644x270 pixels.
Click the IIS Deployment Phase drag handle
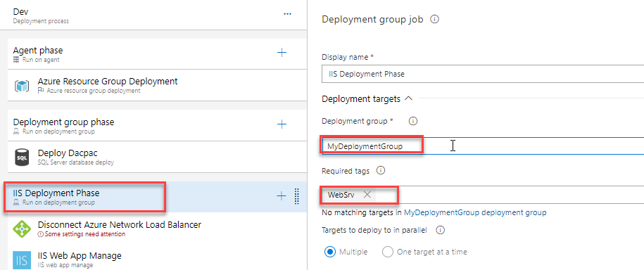[297, 197]
